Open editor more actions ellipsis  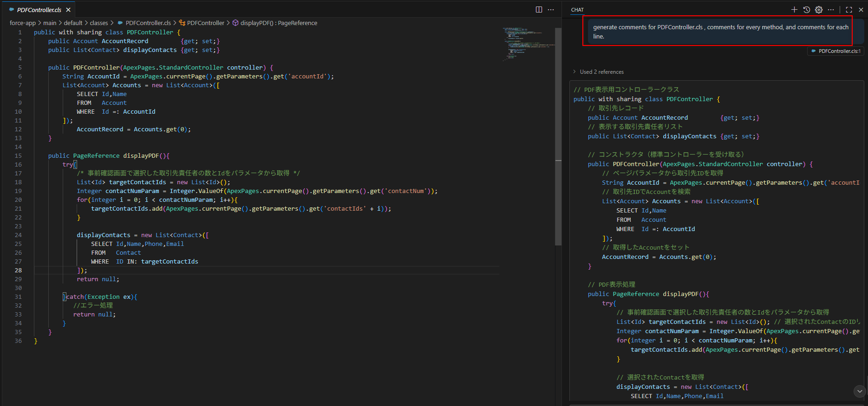[551, 10]
